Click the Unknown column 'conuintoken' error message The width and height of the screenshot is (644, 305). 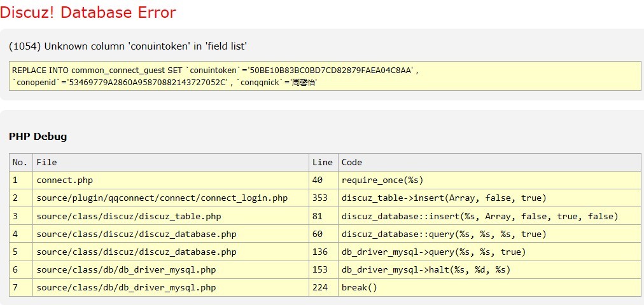pyautogui.click(x=128, y=46)
